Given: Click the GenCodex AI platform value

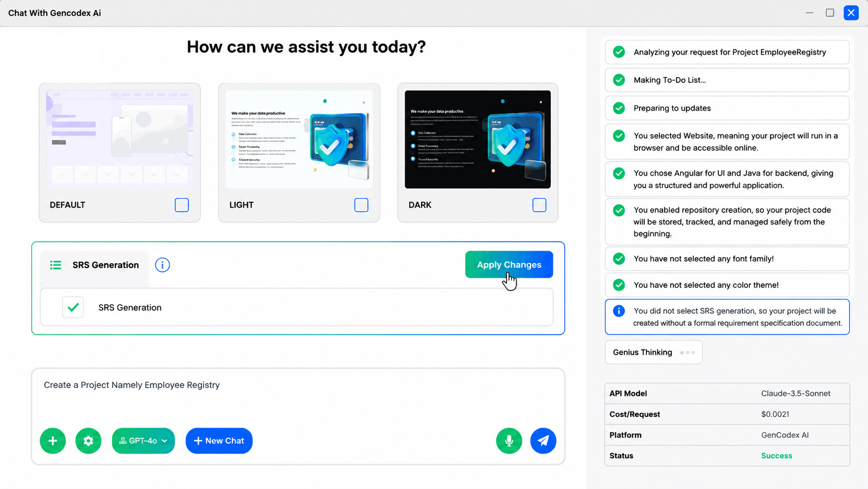Looking at the screenshot, I should [785, 435].
